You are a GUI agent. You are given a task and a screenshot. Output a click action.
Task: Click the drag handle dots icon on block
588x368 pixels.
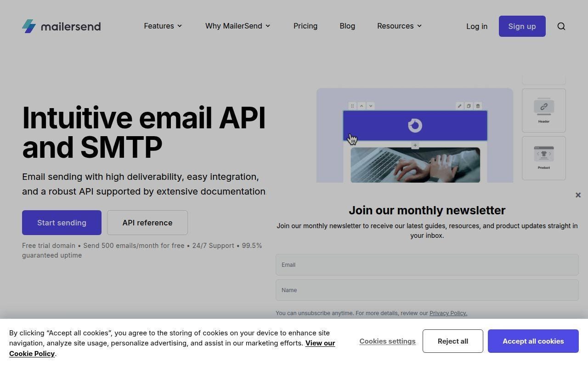[352, 106]
